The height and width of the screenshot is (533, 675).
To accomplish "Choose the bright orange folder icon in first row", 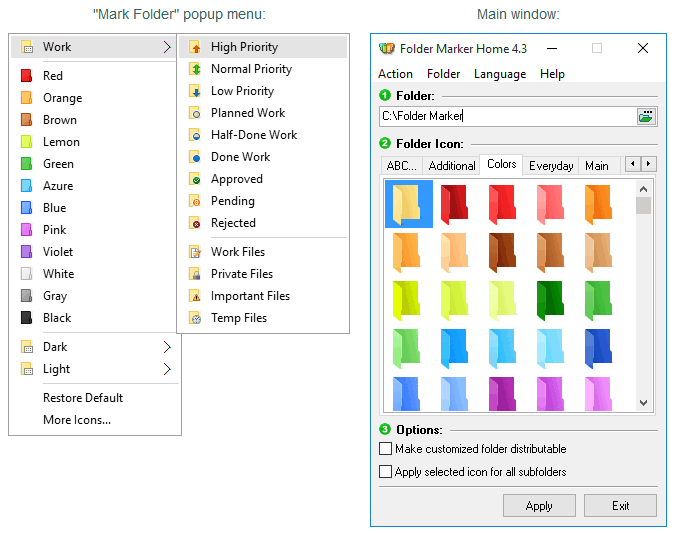I will pyautogui.click(x=599, y=204).
